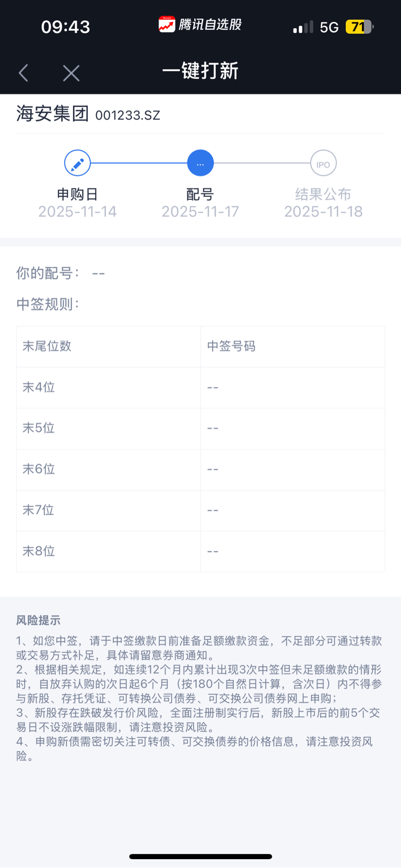Tap the 一键打新 page title
The height and width of the screenshot is (868, 401).
click(x=200, y=71)
